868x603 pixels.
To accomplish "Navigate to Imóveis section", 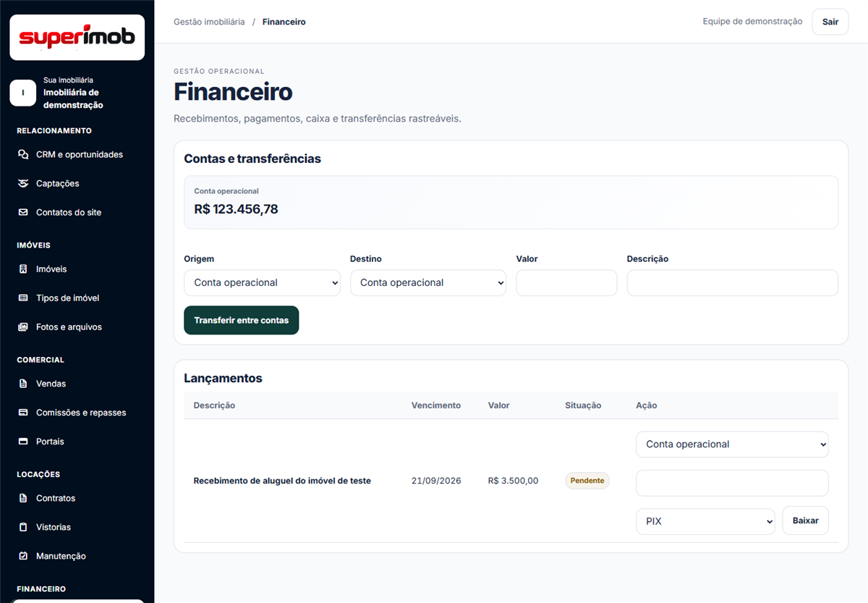I will tap(77, 269).
